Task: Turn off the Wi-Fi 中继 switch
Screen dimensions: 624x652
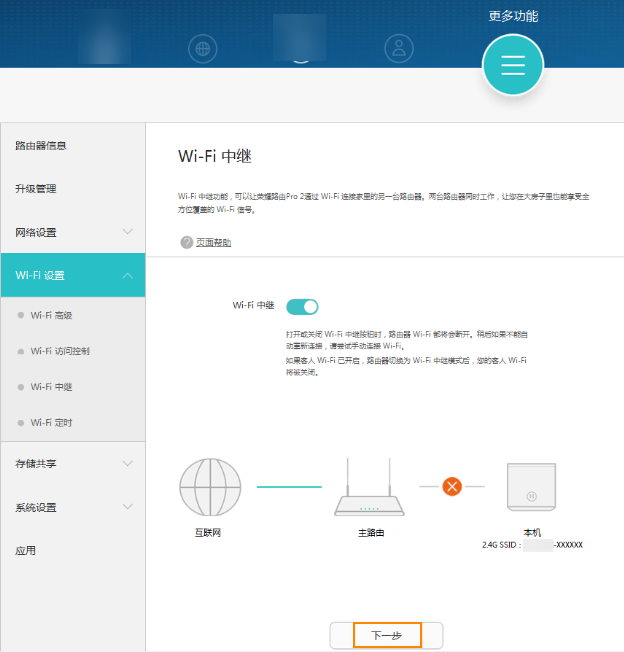Action: point(302,306)
